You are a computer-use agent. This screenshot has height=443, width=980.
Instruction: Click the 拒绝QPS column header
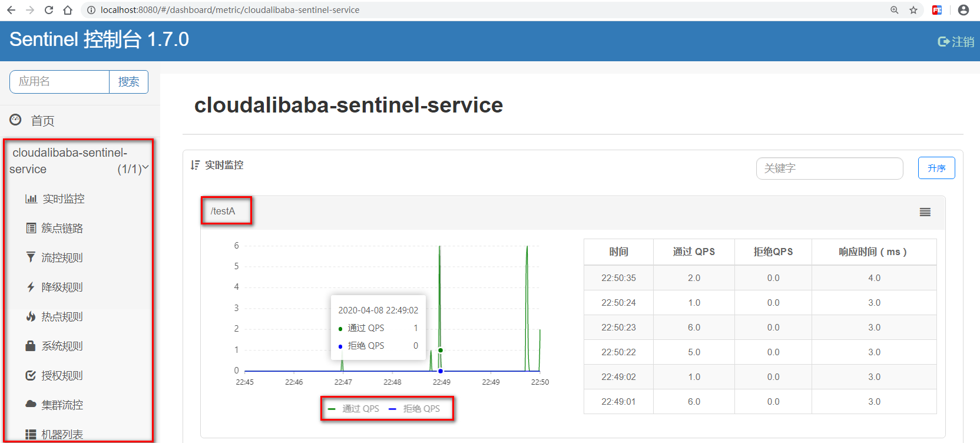(773, 252)
